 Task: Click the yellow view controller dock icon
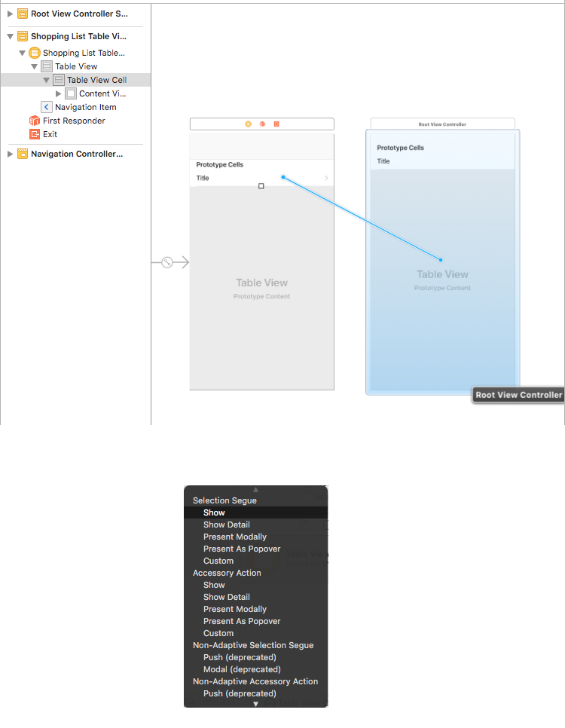248,124
